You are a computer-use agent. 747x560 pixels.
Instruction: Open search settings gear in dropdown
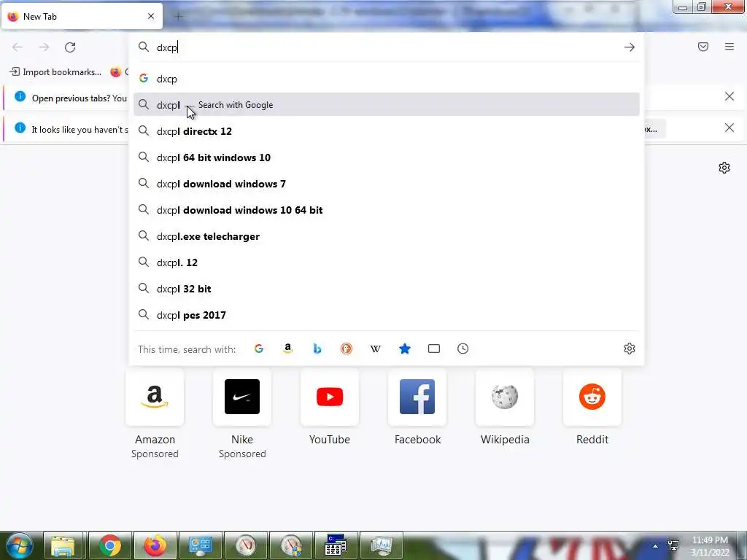630,349
